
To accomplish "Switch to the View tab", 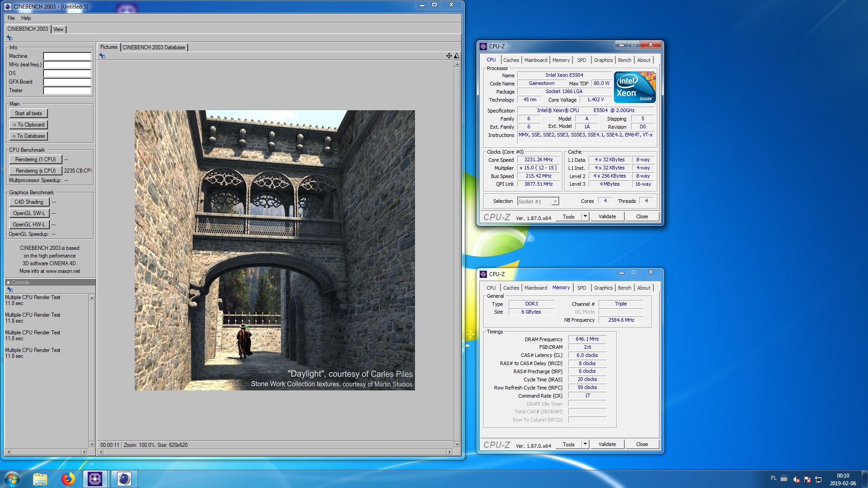I will tap(58, 29).
